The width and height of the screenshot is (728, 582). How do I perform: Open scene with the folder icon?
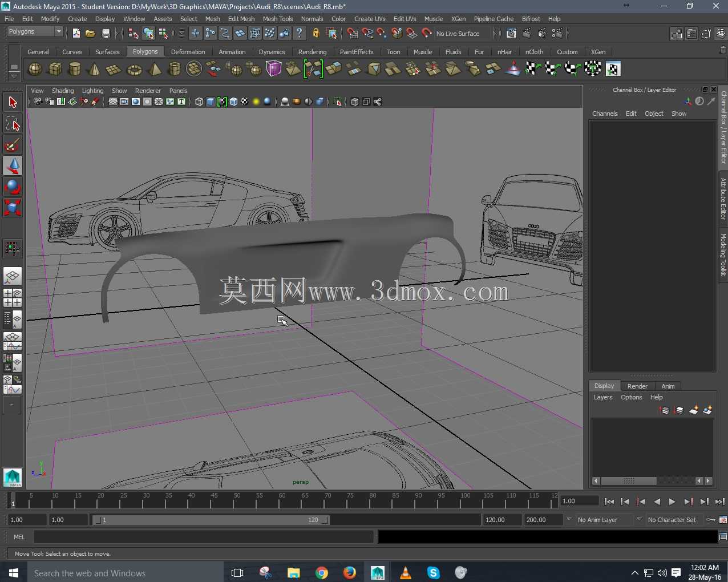click(x=90, y=34)
